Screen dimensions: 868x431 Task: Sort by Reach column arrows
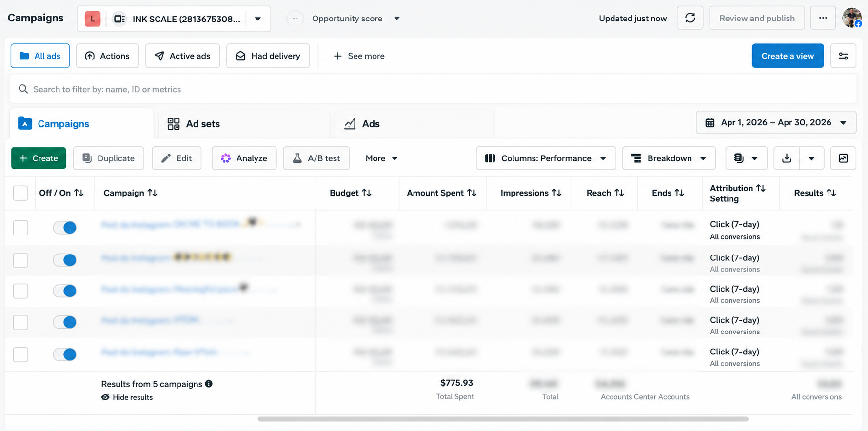coord(619,193)
